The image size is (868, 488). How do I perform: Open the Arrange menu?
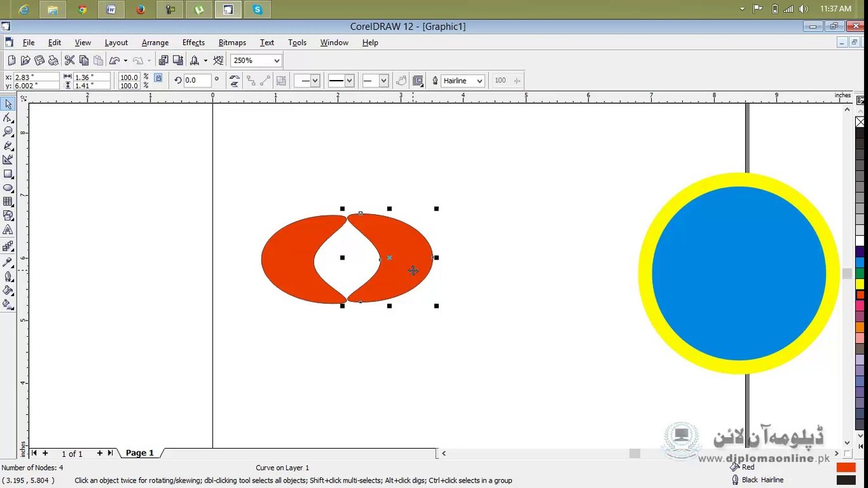[x=155, y=43]
